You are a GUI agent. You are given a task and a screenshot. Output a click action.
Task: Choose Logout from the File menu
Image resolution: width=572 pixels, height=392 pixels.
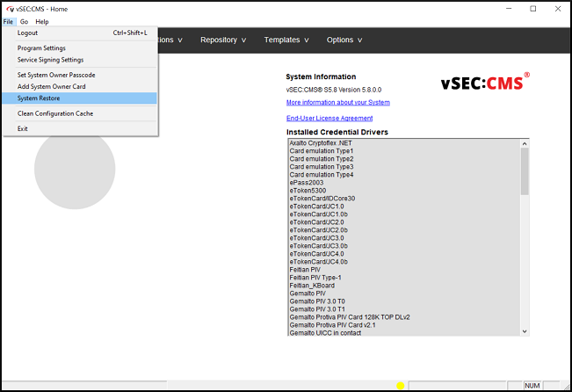click(80, 33)
